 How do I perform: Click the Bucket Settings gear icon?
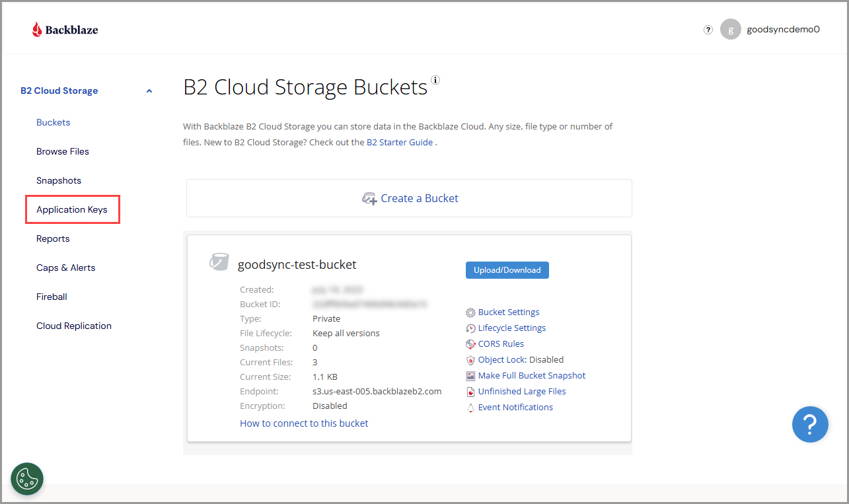470,312
